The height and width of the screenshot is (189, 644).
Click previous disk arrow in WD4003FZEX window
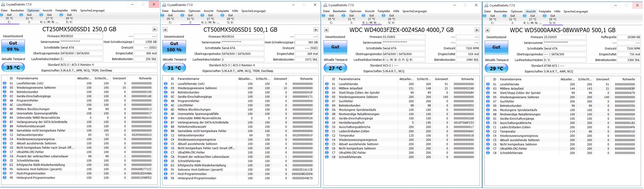coord(326,30)
